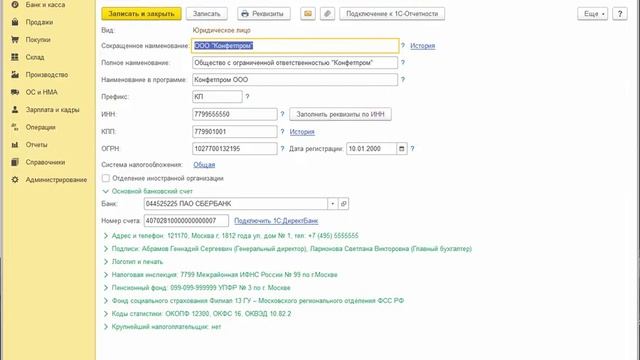Open the Отчеты chart icon
The image size is (640, 360).
click(15, 144)
